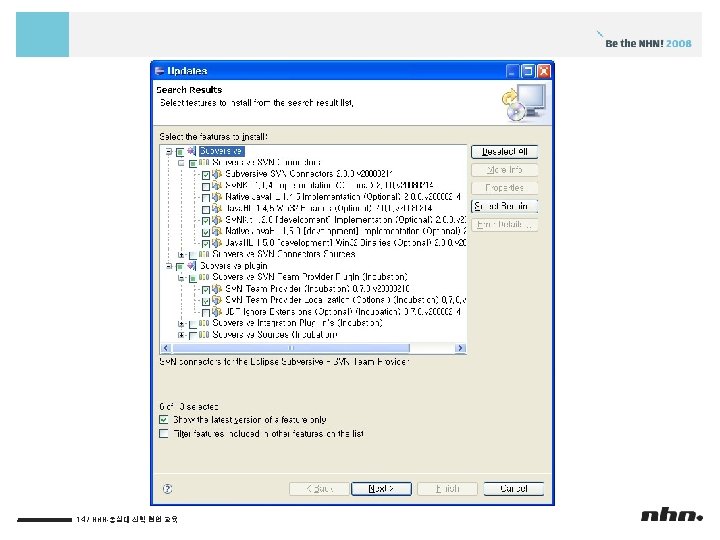Expand Subversive Sources (Incubation)

tap(181, 335)
